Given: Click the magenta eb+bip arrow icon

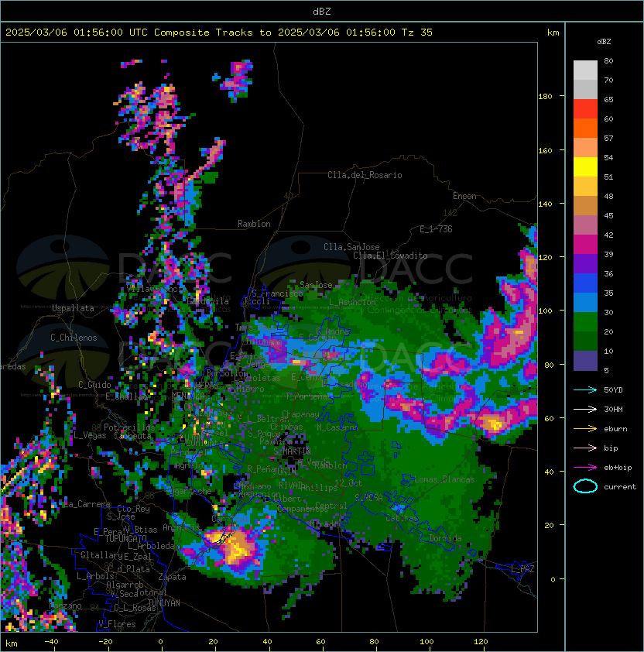Looking at the screenshot, I should pos(585,468).
